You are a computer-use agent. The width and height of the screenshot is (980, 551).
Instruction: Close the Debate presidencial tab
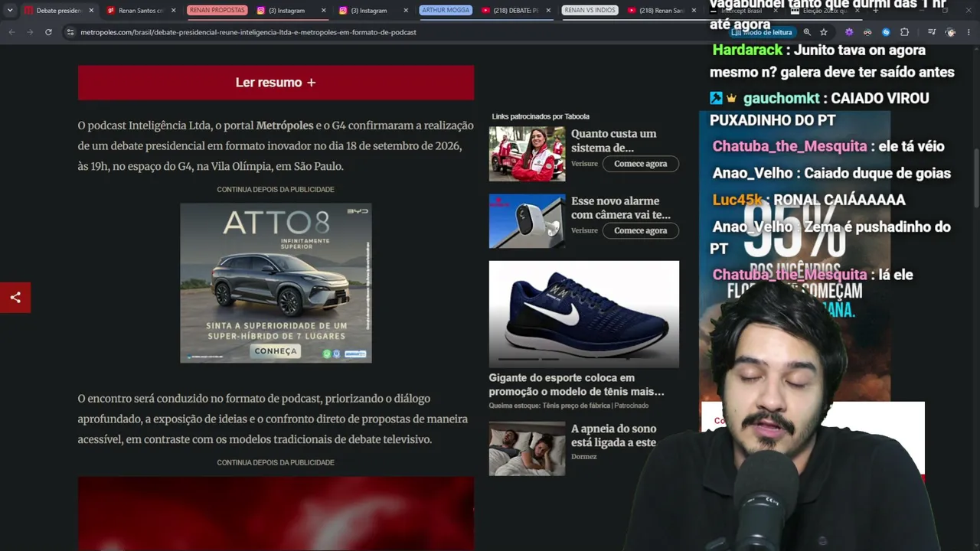point(91,11)
